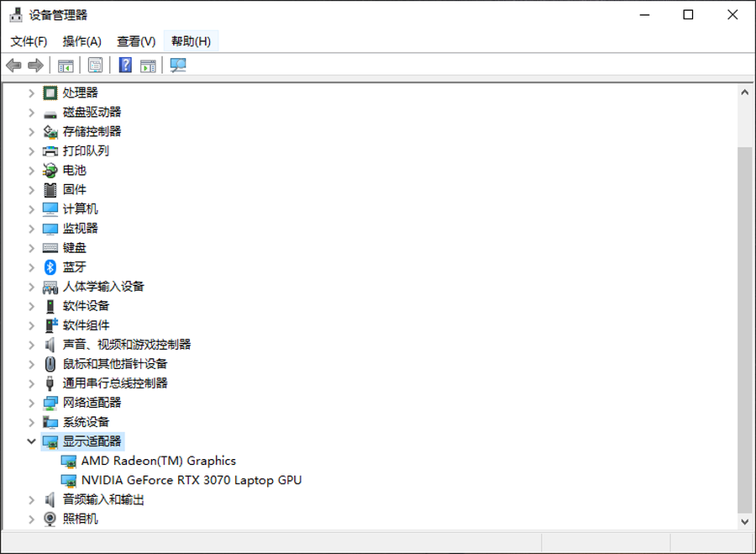Viewport: 756px width, 554px height.
Task: Select the 打印队列 label
Action: coord(86,151)
